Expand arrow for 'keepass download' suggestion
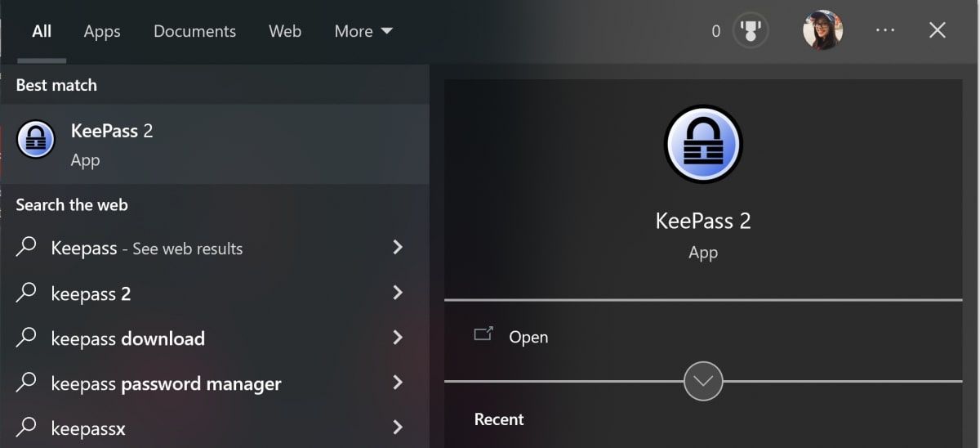This screenshot has width=980, height=448. (398, 338)
